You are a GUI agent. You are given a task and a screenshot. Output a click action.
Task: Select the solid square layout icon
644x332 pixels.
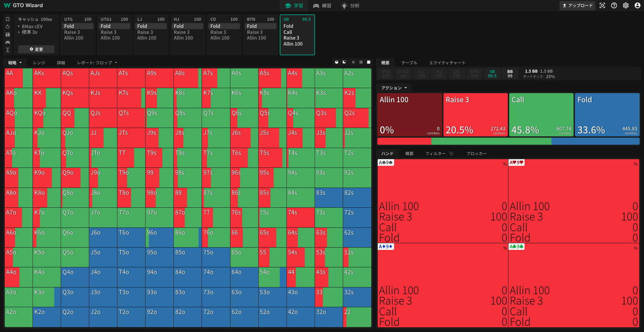coord(369,62)
